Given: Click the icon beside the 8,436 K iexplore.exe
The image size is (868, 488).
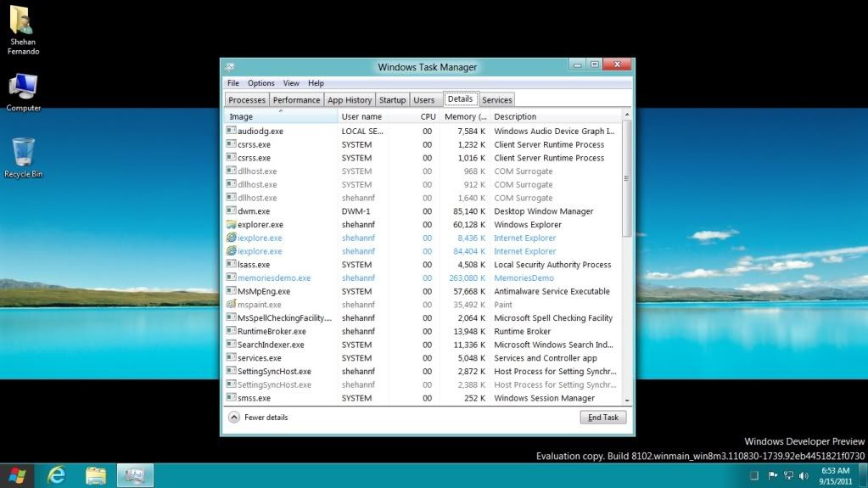Looking at the screenshot, I should pyautogui.click(x=231, y=238).
